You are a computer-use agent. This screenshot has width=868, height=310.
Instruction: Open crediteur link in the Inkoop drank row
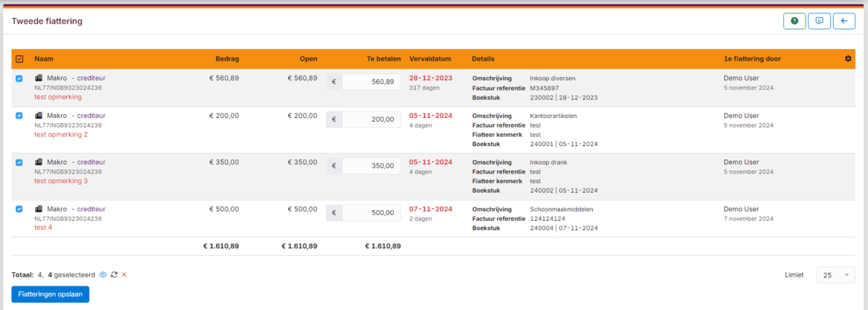pyautogui.click(x=91, y=162)
